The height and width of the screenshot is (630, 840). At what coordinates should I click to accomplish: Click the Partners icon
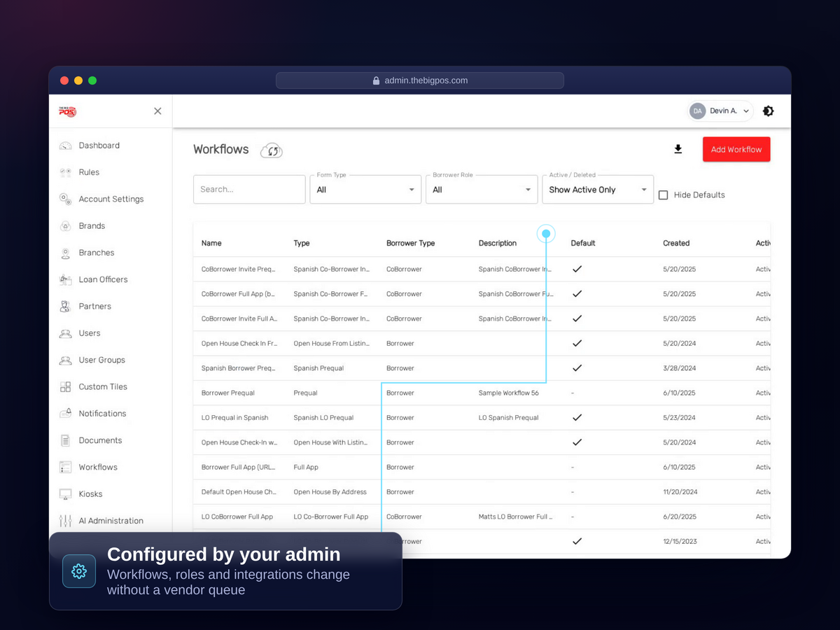point(66,307)
